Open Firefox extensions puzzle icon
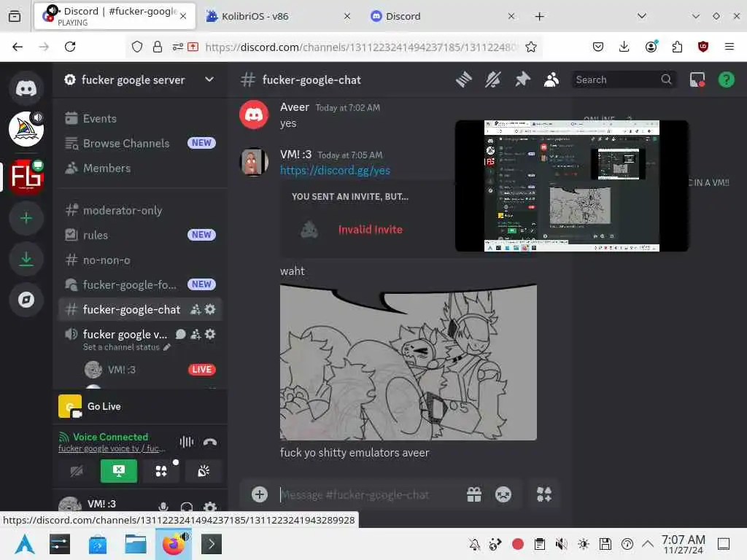Image resolution: width=747 pixels, height=560 pixels. pyautogui.click(x=677, y=47)
